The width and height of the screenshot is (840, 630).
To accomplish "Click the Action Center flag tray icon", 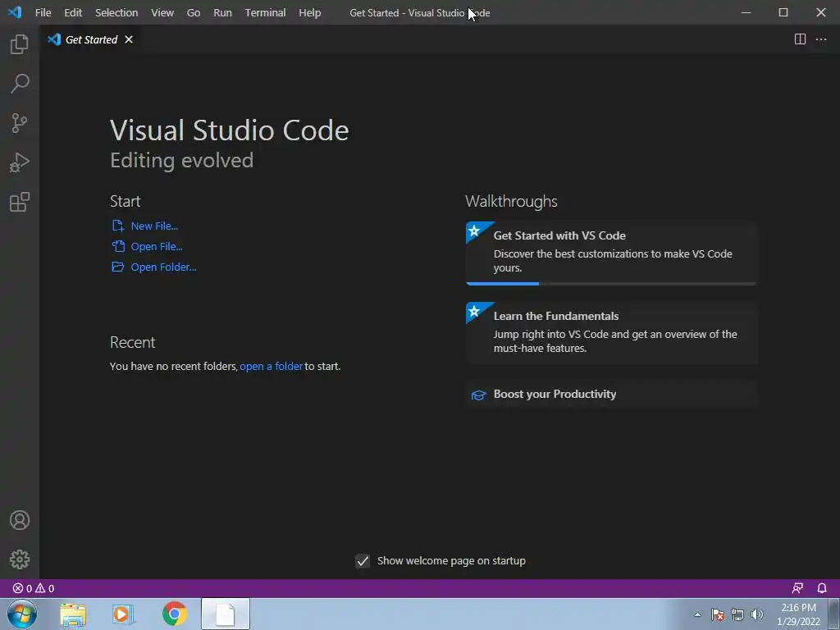I will tap(718, 614).
